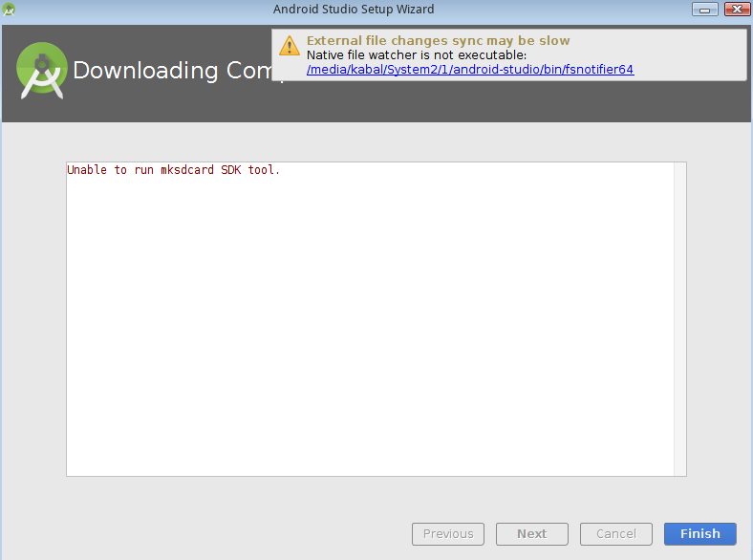753x560 pixels.
Task: Click 'Native file watcher is not executable:' text
Action: click(417, 55)
